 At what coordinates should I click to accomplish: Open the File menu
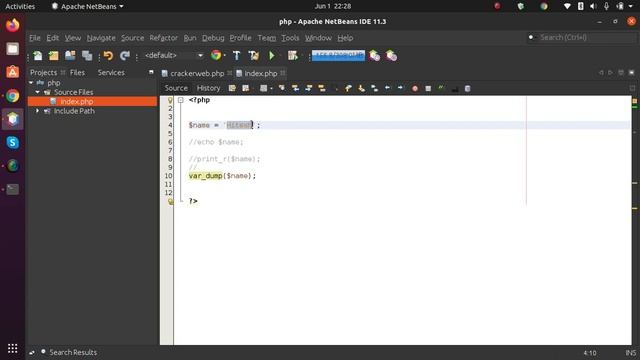coord(35,38)
